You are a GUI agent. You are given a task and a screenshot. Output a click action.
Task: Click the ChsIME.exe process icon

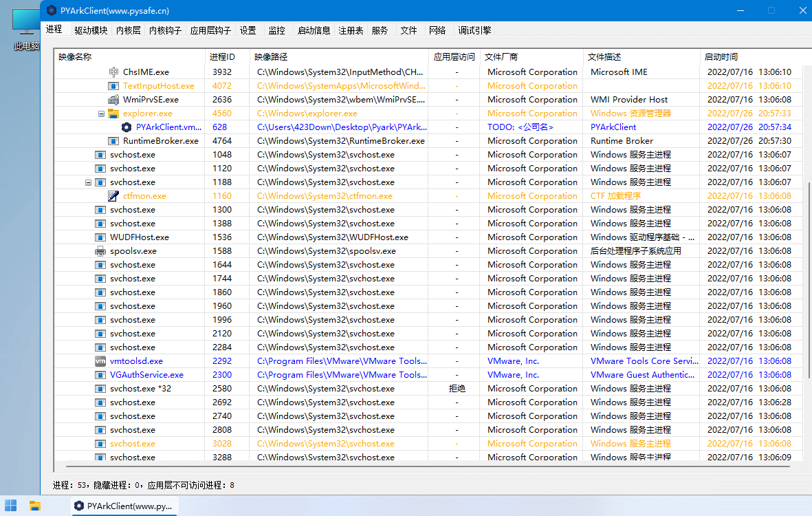[113, 72]
